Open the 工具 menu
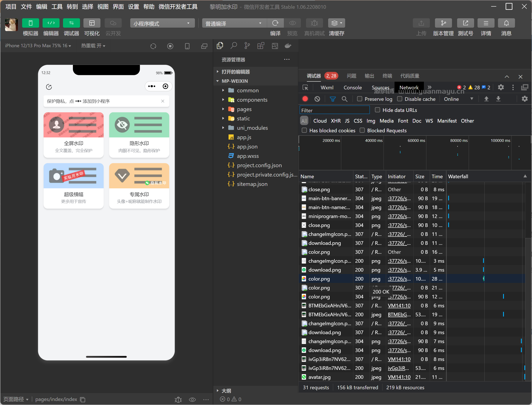This screenshot has height=405, width=532. click(x=57, y=7)
